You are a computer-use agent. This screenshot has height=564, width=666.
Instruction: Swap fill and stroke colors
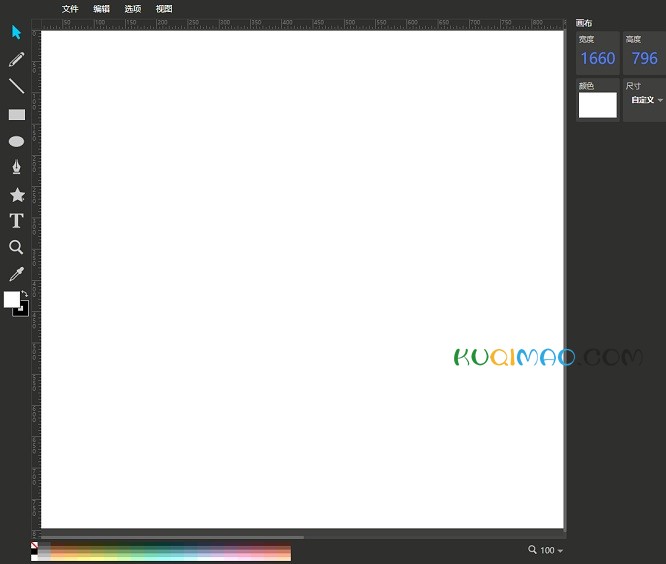click(25, 293)
